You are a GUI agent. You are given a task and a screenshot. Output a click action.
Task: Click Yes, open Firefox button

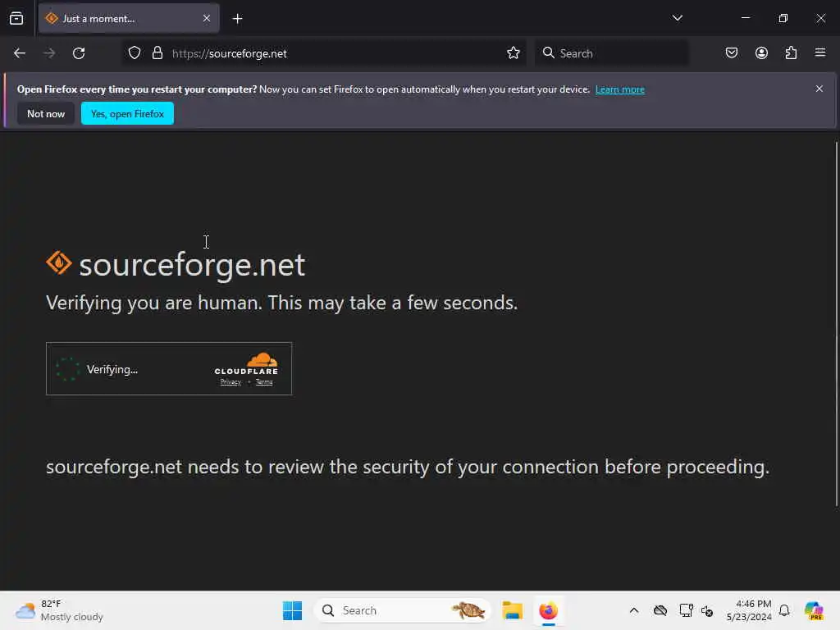[x=127, y=113]
